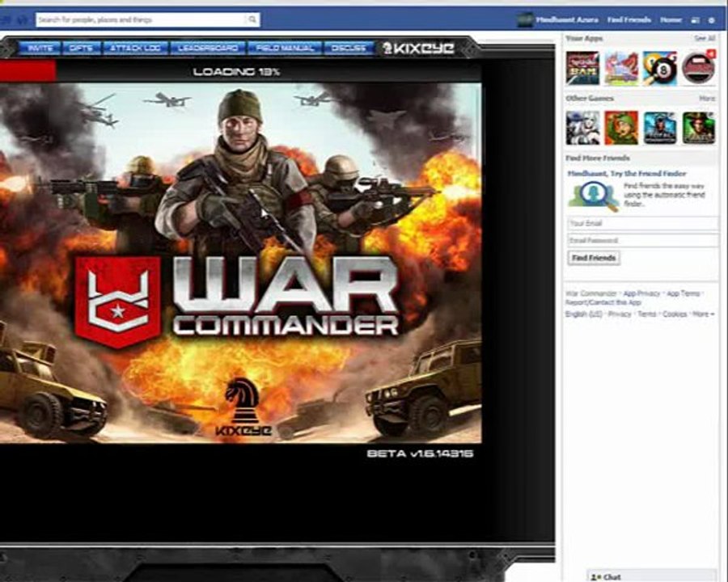Click the Friend Finder magnifier illustration
Image resolution: width=728 pixels, height=582 pixels.
(593, 196)
